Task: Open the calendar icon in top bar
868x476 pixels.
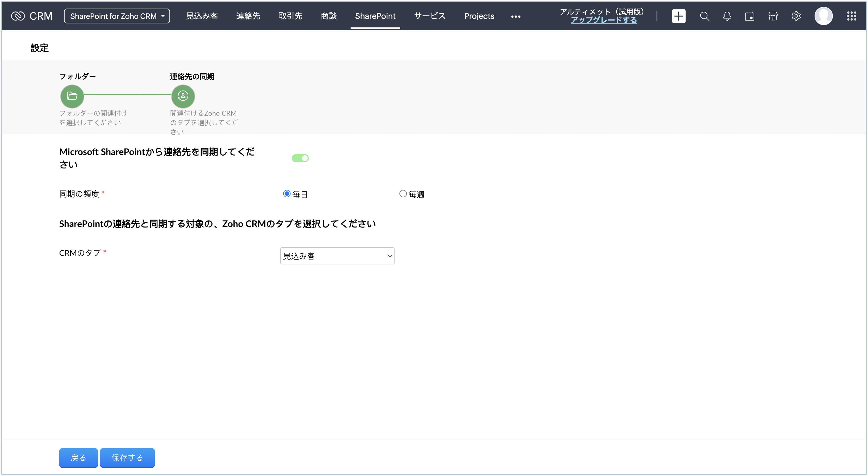Action: pos(749,16)
